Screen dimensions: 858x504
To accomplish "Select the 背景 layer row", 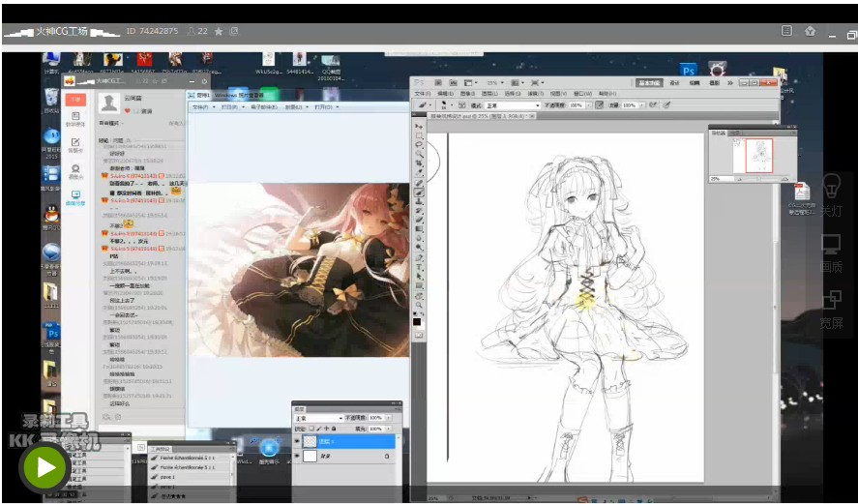I will click(x=344, y=456).
